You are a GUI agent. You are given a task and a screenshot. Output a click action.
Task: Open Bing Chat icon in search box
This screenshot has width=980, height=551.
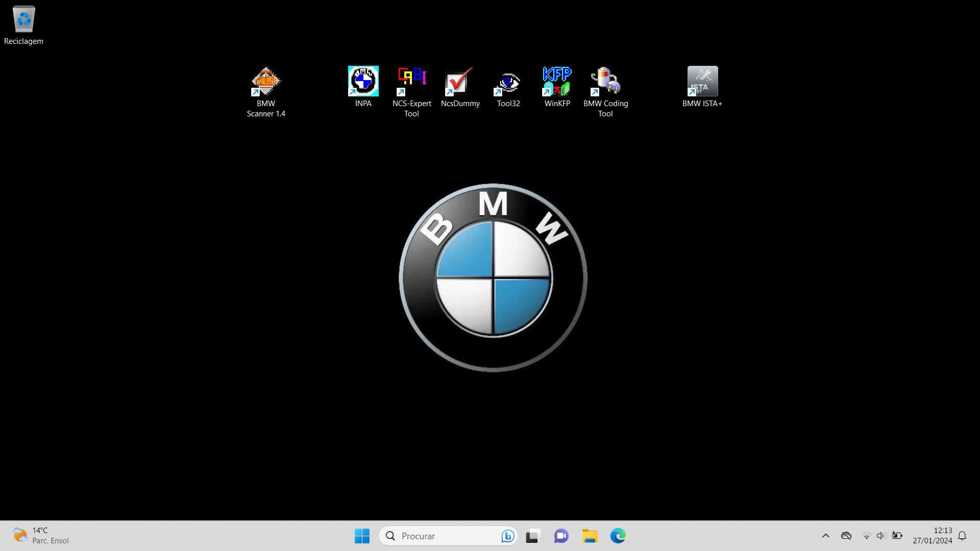[507, 536]
